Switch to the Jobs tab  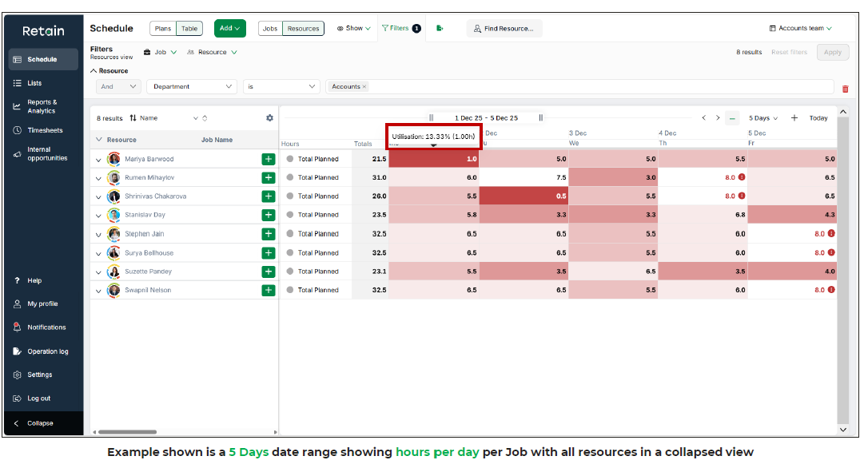point(270,28)
